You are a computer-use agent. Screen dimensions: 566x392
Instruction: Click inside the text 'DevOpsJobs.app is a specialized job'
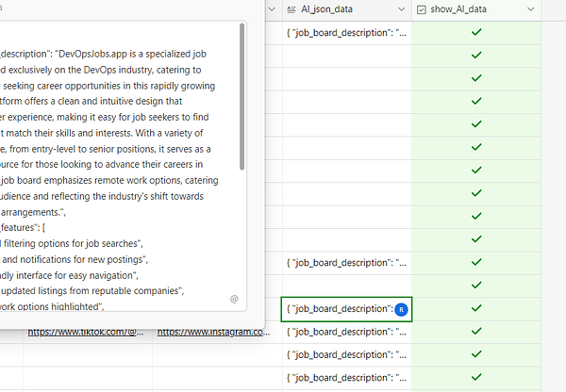pos(132,54)
